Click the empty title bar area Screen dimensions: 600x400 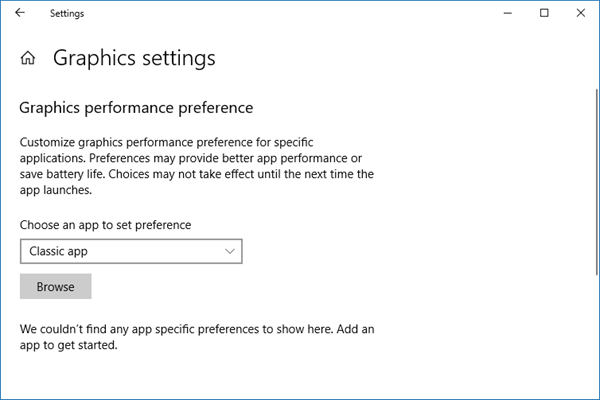(300, 13)
